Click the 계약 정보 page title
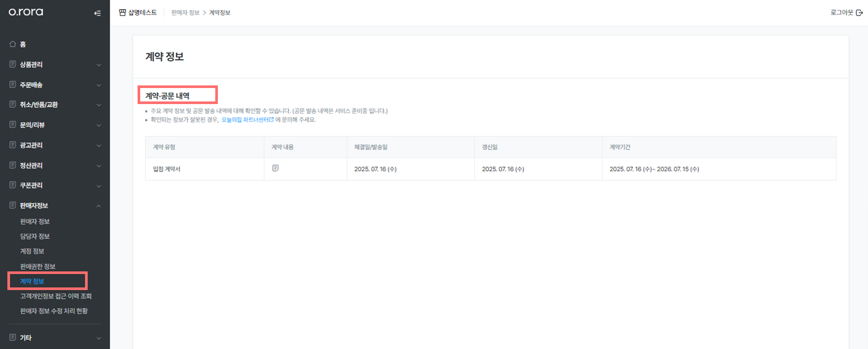The image size is (868, 349). (164, 57)
